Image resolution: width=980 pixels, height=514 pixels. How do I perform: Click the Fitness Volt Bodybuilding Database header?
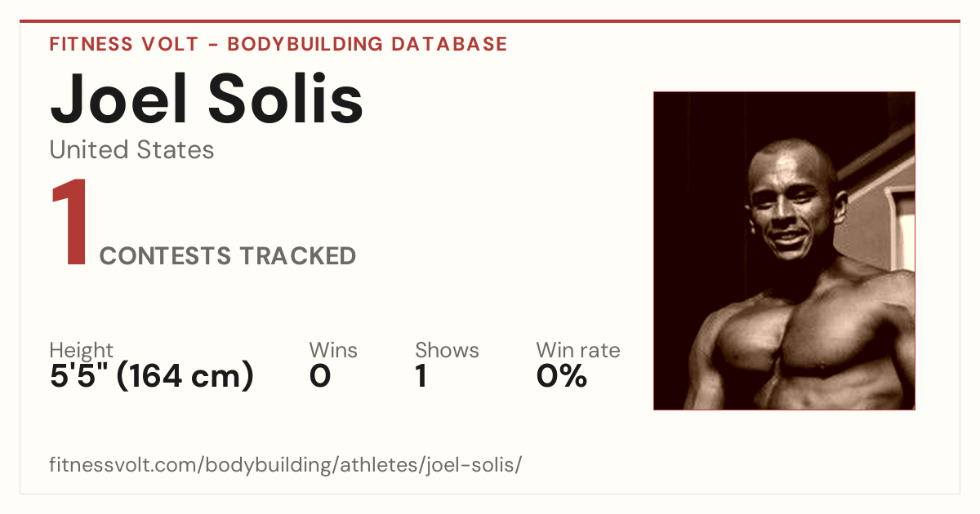pyautogui.click(x=278, y=44)
